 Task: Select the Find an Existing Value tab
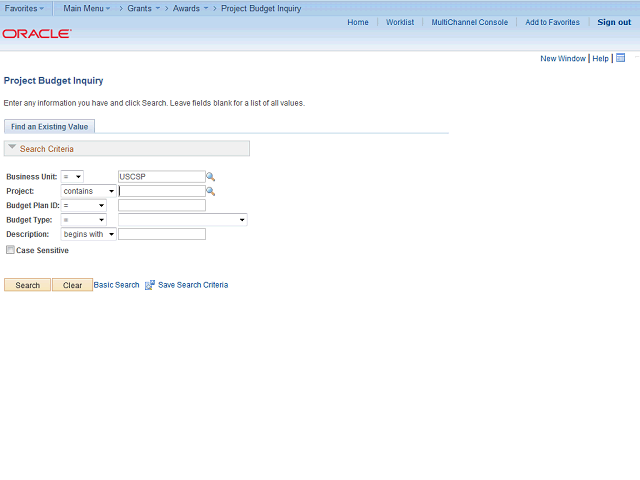(49, 127)
